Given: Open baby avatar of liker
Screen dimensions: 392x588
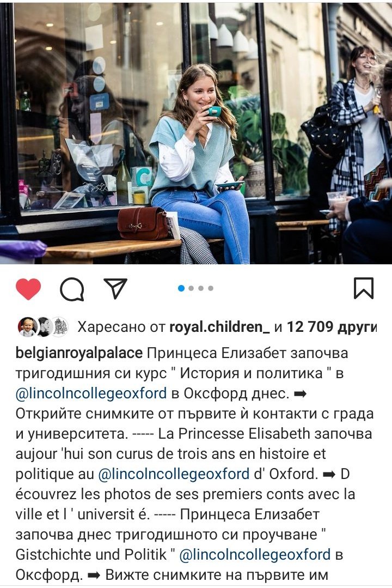Looking at the screenshot, I should click(27, 327).
